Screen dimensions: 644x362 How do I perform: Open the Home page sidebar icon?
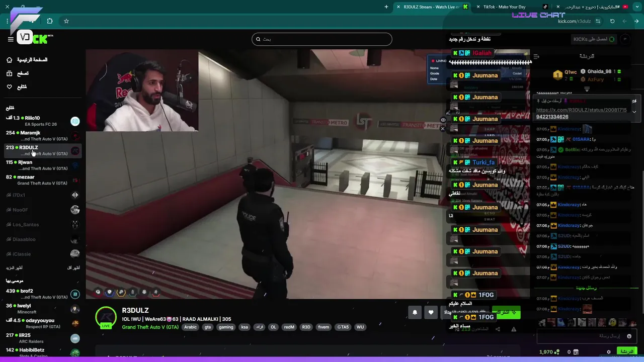point(9,60)
